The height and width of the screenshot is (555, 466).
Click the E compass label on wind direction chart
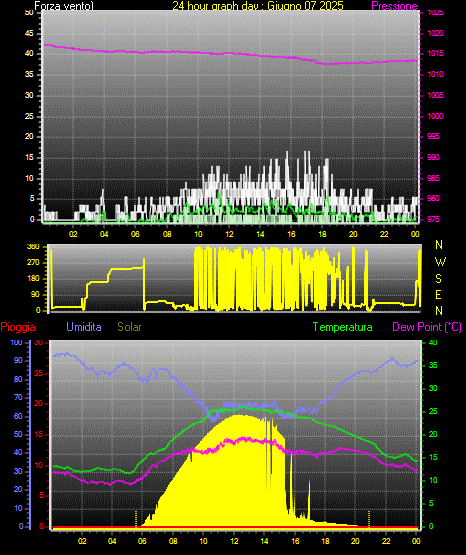[438, 294]
